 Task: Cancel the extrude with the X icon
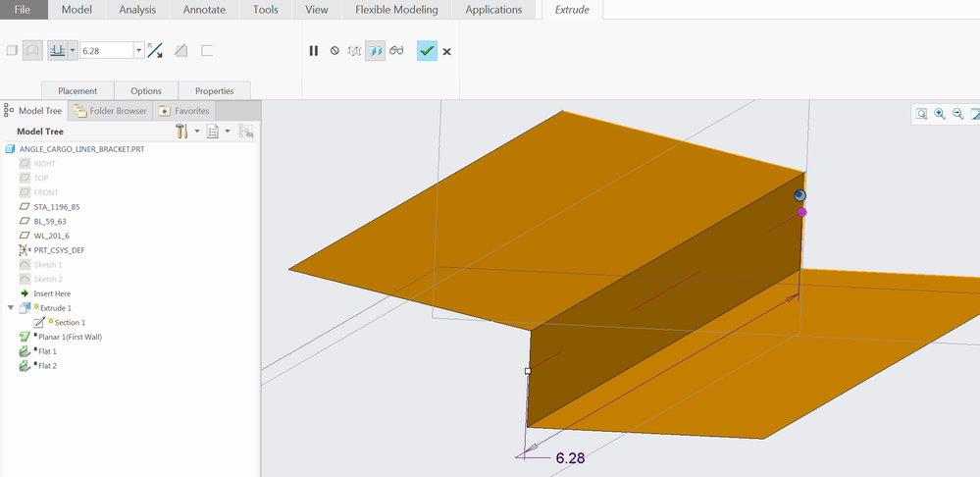pyautogui.click(x=447, y=51)
